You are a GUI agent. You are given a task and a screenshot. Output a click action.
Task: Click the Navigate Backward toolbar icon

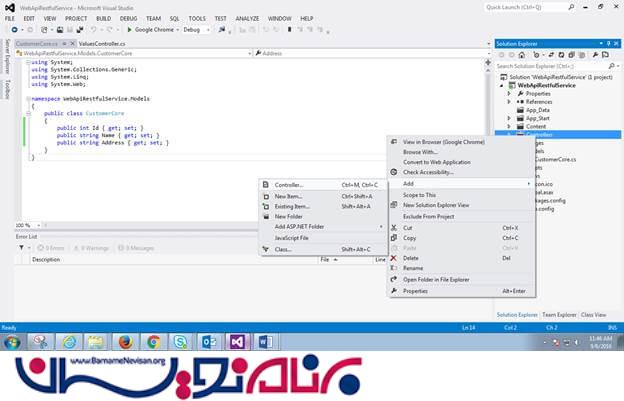tap(14, 30)
